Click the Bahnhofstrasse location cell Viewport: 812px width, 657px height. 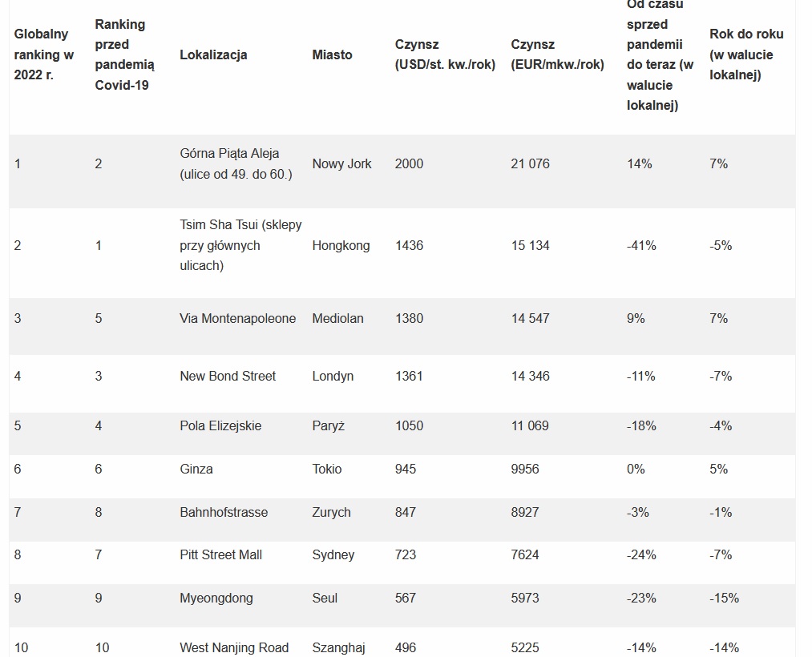tap(224, 512)
